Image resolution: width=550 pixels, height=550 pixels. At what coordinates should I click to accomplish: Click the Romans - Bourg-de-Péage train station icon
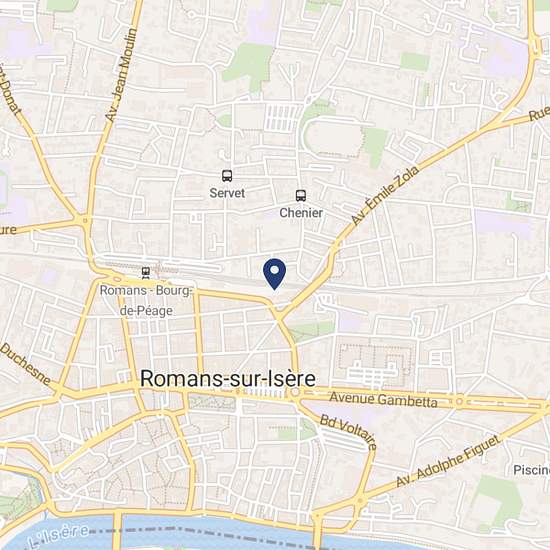pyautogui.click(x=146, y=273)
